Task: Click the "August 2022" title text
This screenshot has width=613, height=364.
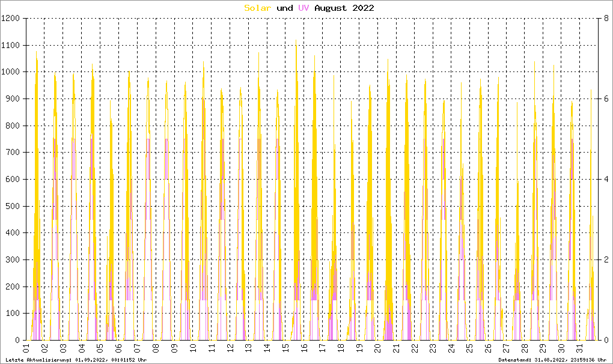Action: pyautogui.click(x=344, y=8)
